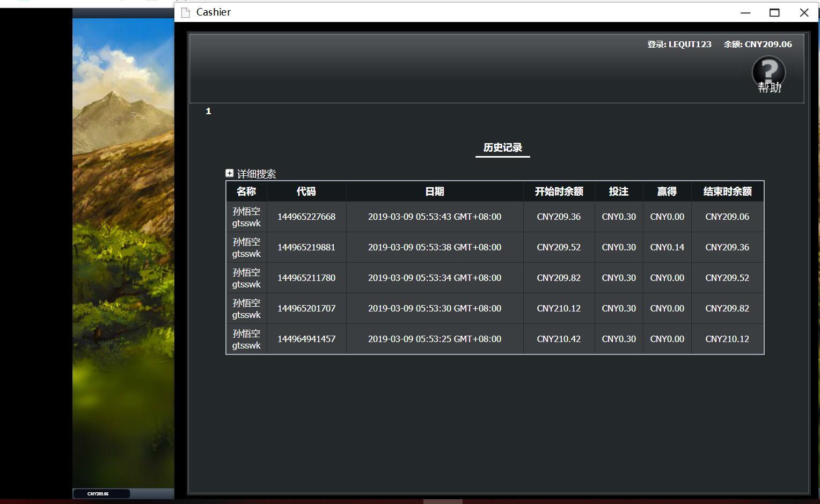Click date 2019-03-09 05:53:25 GMT+08:00
Screen dimensions: 820x504
[x=435, y=339]
